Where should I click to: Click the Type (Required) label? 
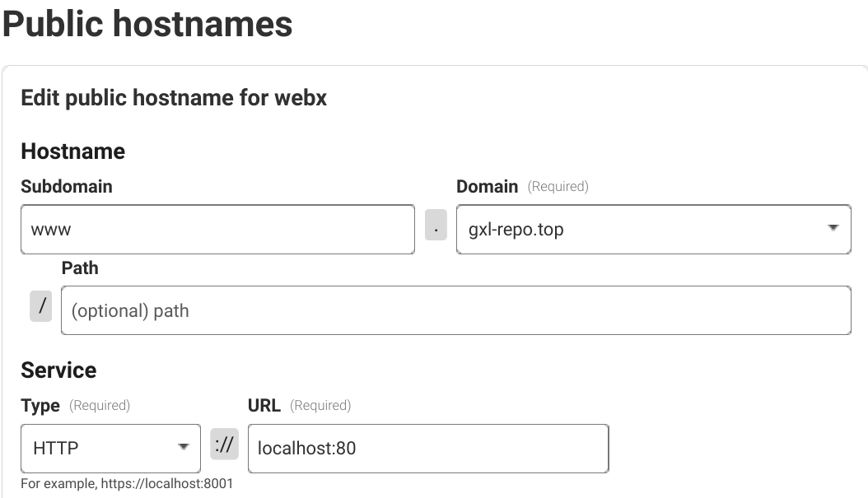75,406
